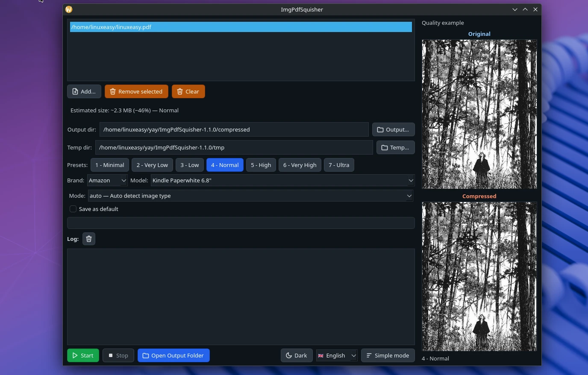
Task: Clear the log using the trash icon
Action: (x=88, y=239)
